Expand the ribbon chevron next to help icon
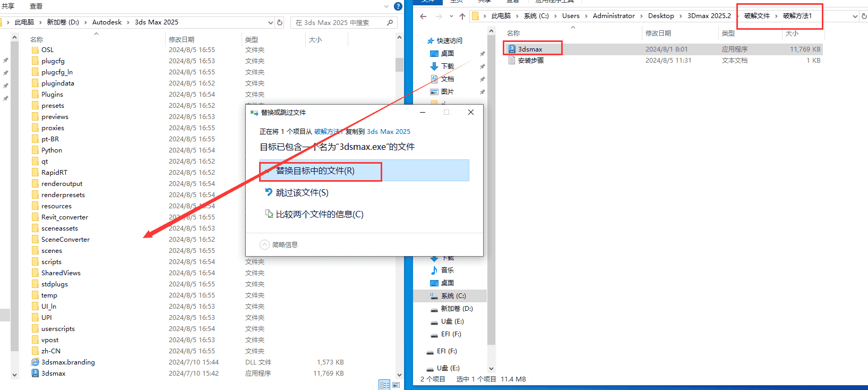The height and width of the screenshot is (390, 868). point(386,6)
